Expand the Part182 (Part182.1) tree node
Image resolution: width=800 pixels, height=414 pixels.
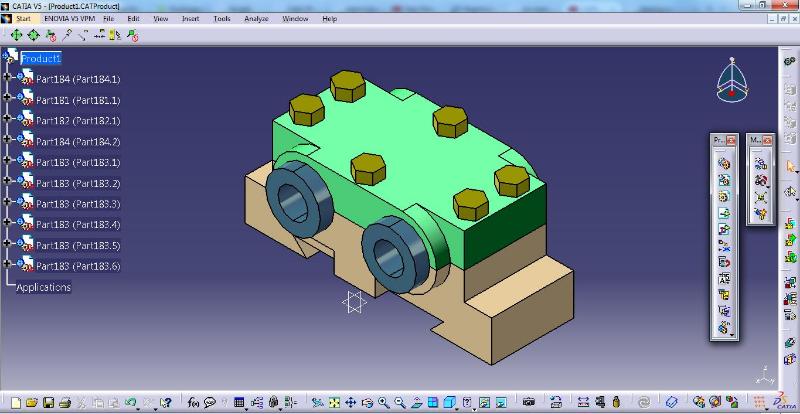point(7,118)
